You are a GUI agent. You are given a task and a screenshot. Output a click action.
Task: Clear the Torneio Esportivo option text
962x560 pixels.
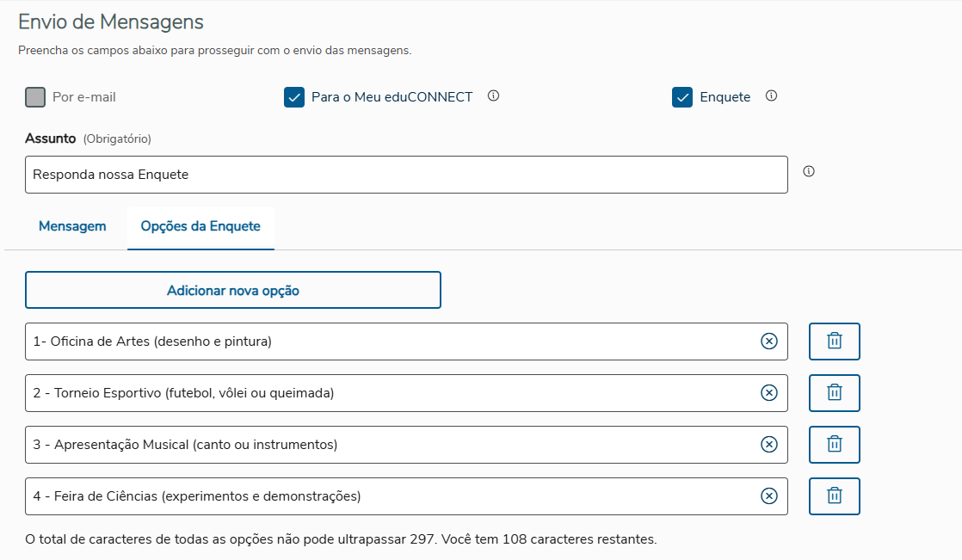coord(769,393)
